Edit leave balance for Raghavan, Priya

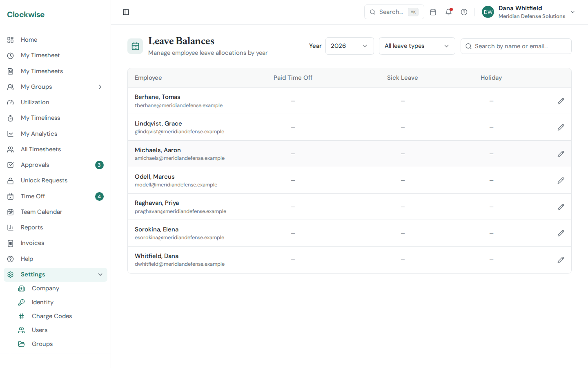(561, 207)
